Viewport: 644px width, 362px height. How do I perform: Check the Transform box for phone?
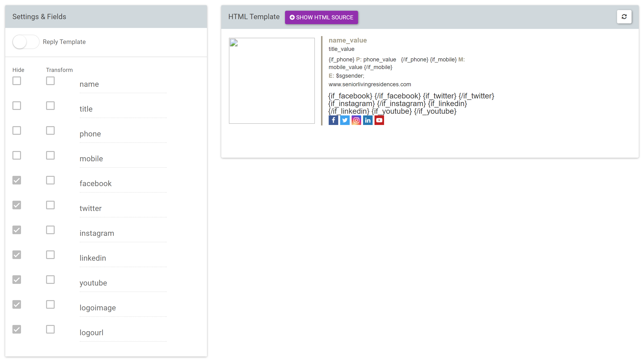(x=50, y=130)
